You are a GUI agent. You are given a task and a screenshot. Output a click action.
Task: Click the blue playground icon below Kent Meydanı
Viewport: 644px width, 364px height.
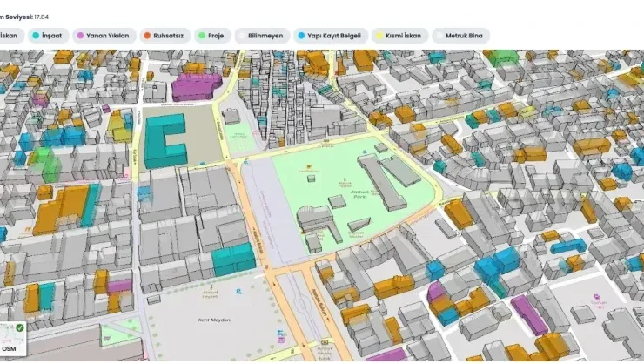pos(280,334)
